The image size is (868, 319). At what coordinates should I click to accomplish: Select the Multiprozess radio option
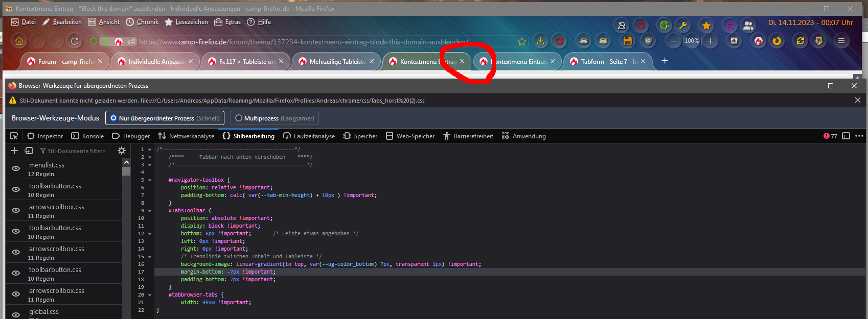(239, 118)
